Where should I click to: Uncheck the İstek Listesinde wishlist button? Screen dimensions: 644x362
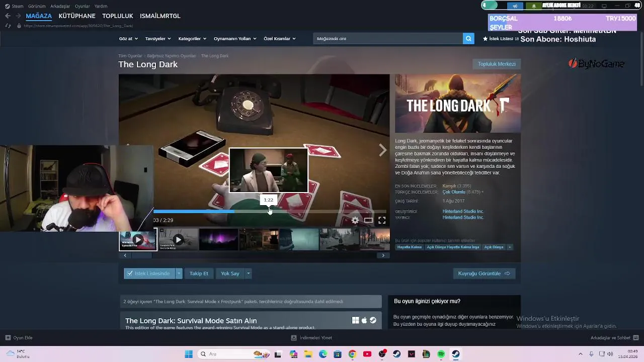[x=149, y=274]
